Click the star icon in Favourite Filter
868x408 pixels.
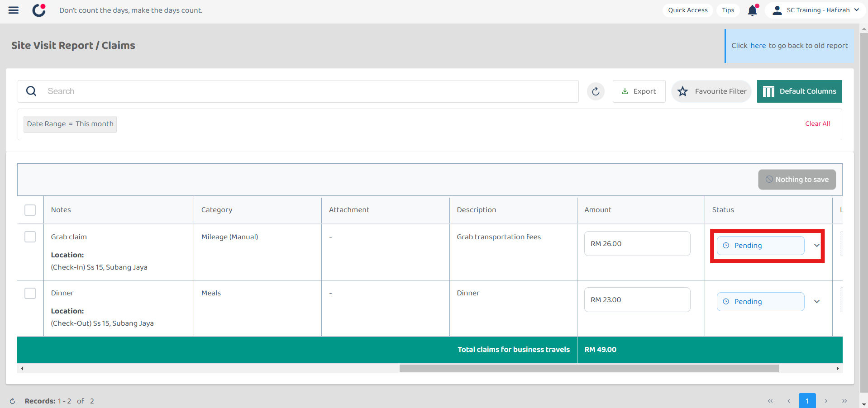[x=682, y=91]
